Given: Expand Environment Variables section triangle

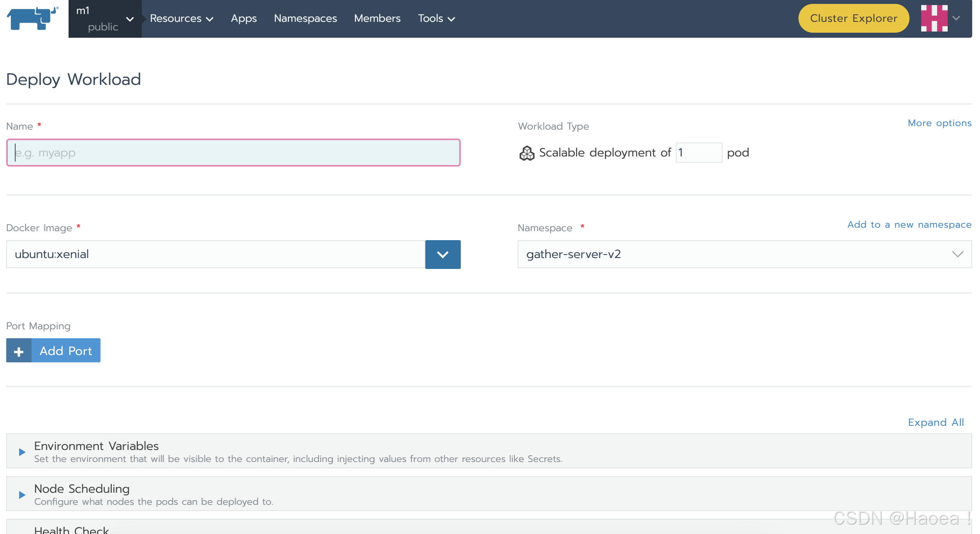Looking at the screenshot, I should click(x=22, y=452).
